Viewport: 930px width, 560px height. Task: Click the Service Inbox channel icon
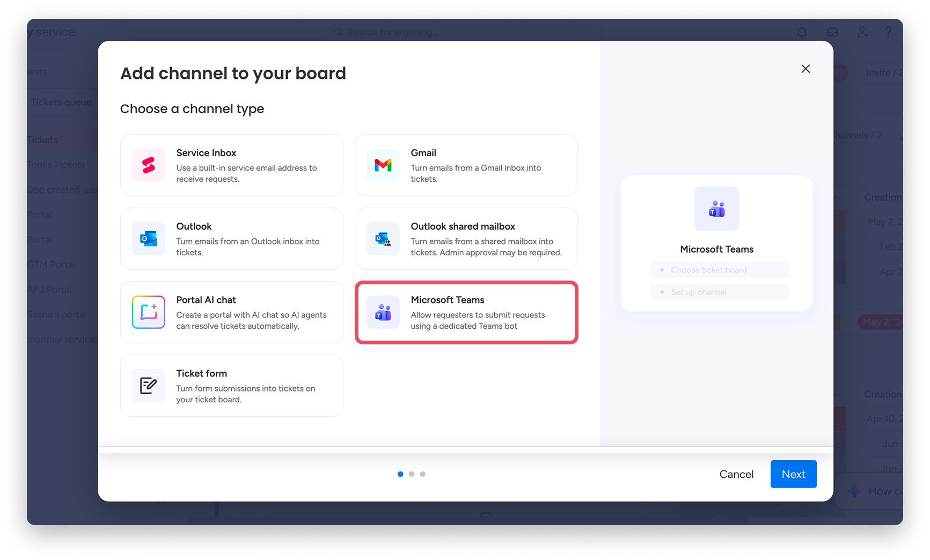coord(149,165)
